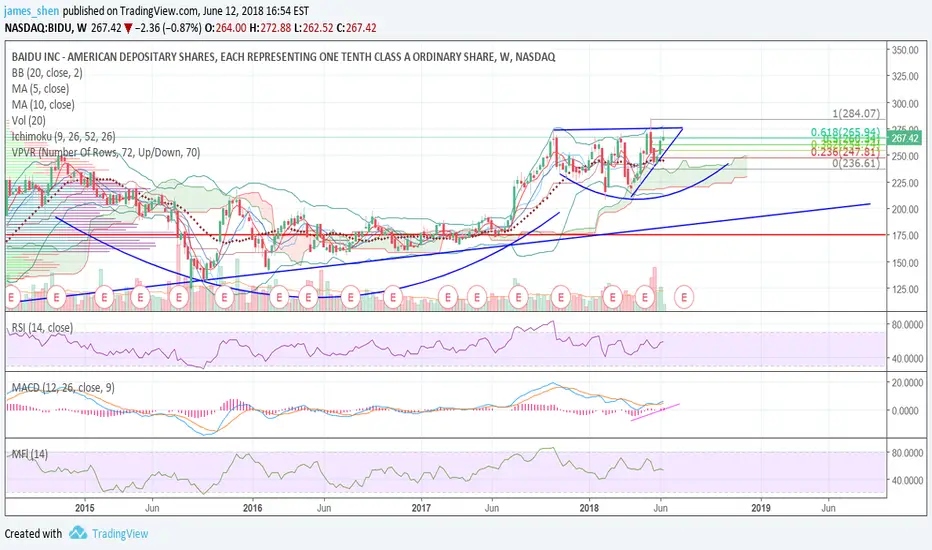932x550 pixels.
Task: Click the 150.00 price axis label
Action: [905, 263]
